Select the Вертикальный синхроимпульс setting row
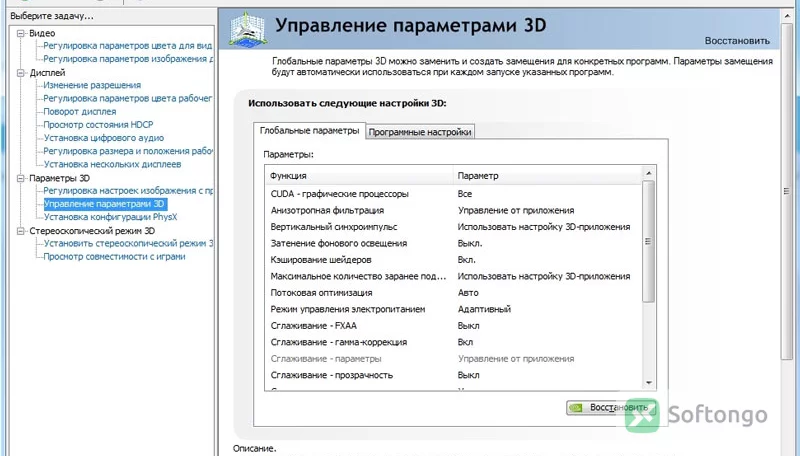Viewport: 800px width, 456px height. click(454, 226)
